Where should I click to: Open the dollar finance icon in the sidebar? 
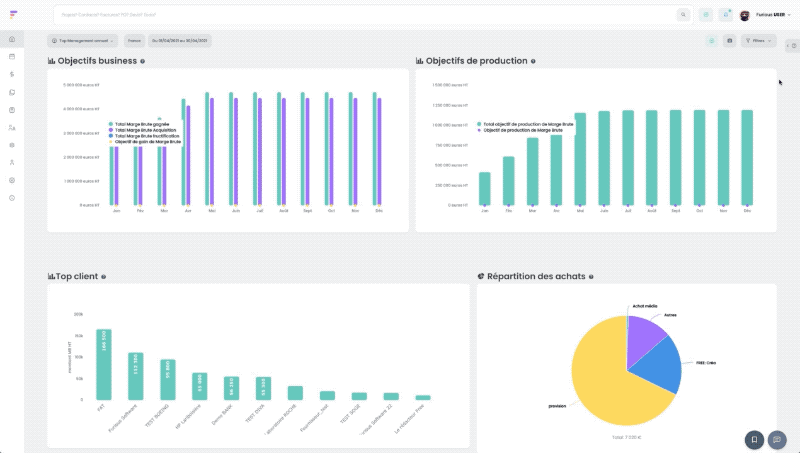[x=12, y=74]
